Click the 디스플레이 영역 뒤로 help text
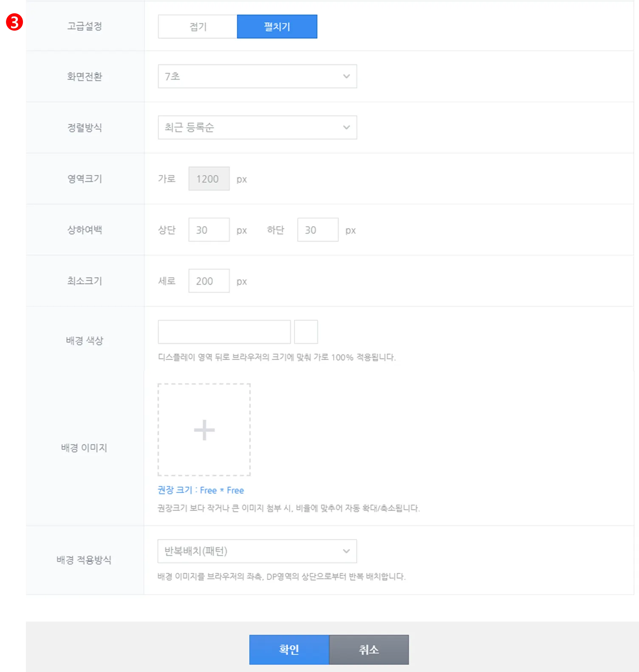639x672 pixels. tap(277, 357)
